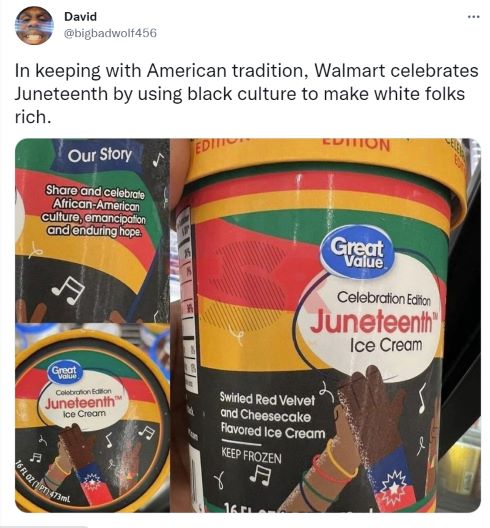Click the Great Value logo on the lid
Viewport: 490px width, 528px height.
click(64, 372)
